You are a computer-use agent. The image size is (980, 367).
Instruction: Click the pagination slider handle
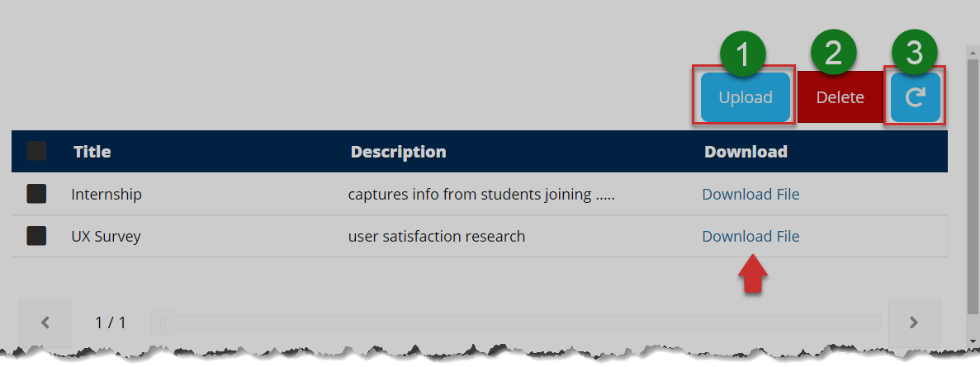[x=163, y=322]
